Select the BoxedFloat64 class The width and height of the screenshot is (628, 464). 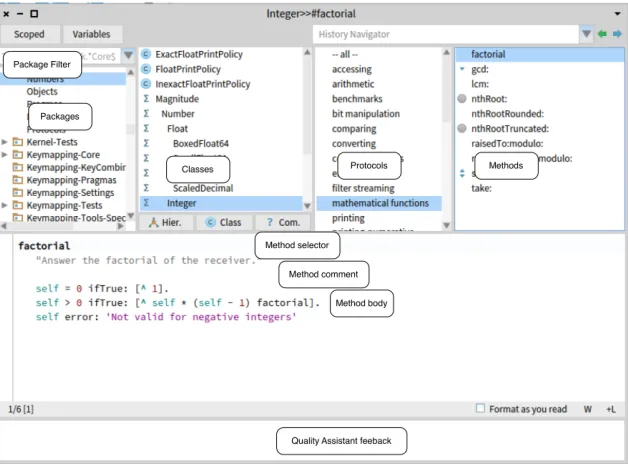201,143
